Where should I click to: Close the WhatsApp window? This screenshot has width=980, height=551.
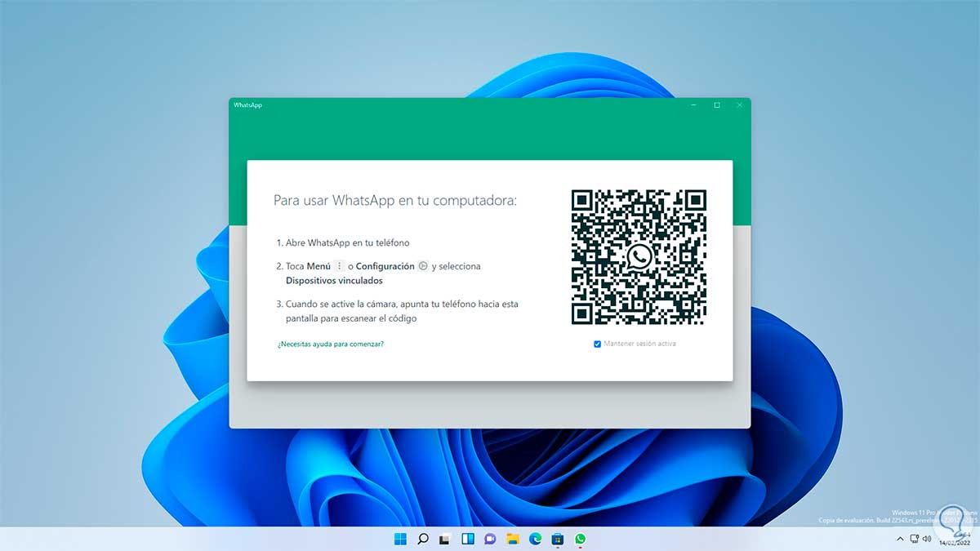(740, 105)
